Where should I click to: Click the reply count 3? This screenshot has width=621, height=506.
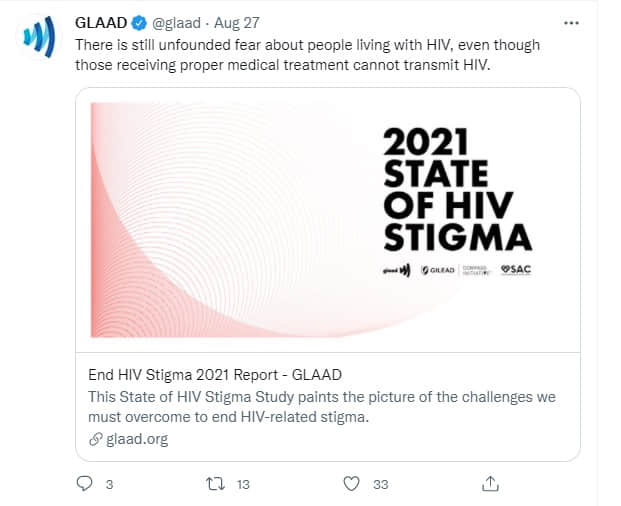point(110,485)
